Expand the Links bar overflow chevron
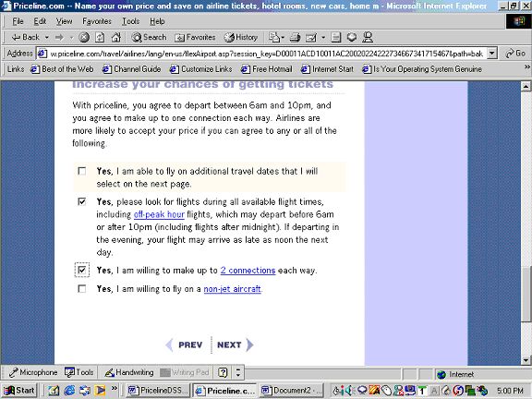Image resolution: width=532 pixels, height=399 pixels. point(526,67)
